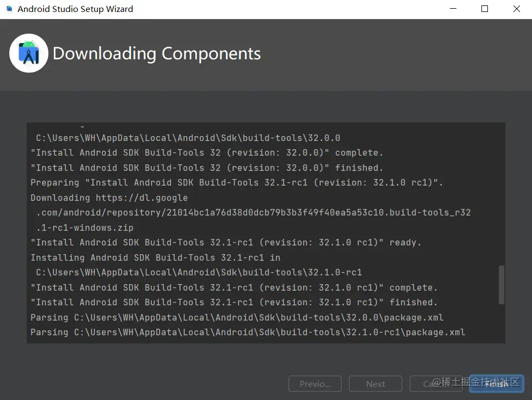Click the Android Studio logo in header

point(29,53)
